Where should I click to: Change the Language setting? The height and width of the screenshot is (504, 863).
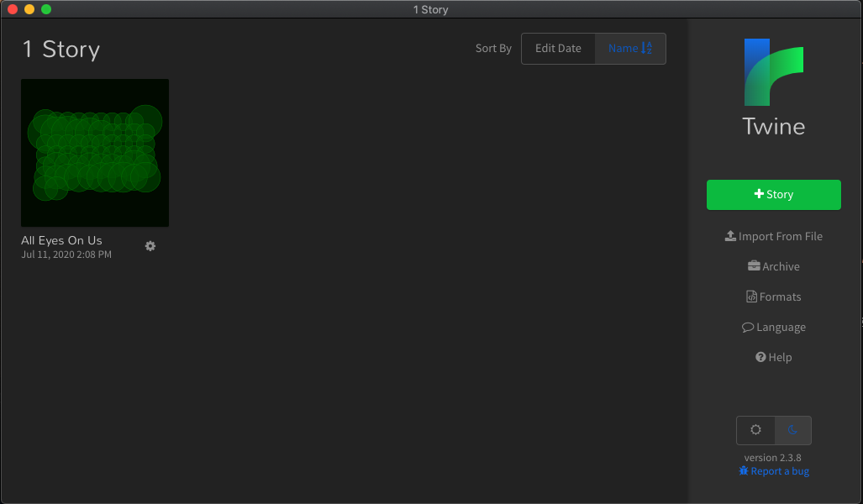click(x=773, y=327)
